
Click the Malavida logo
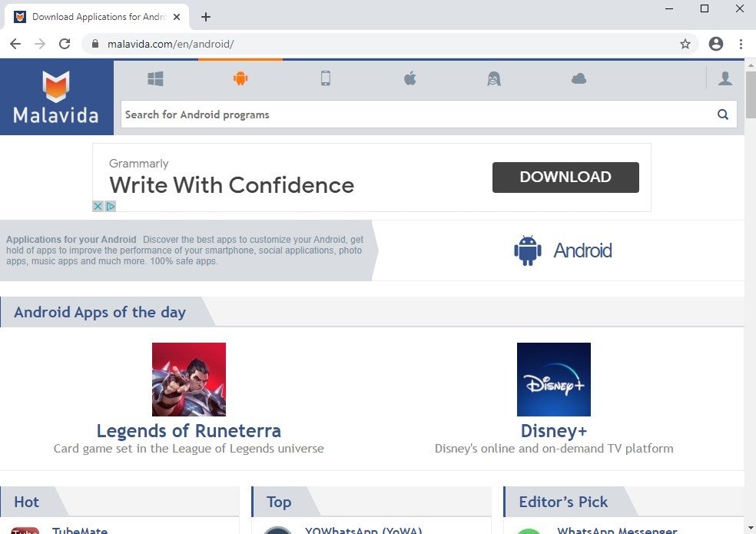point(56,97)
